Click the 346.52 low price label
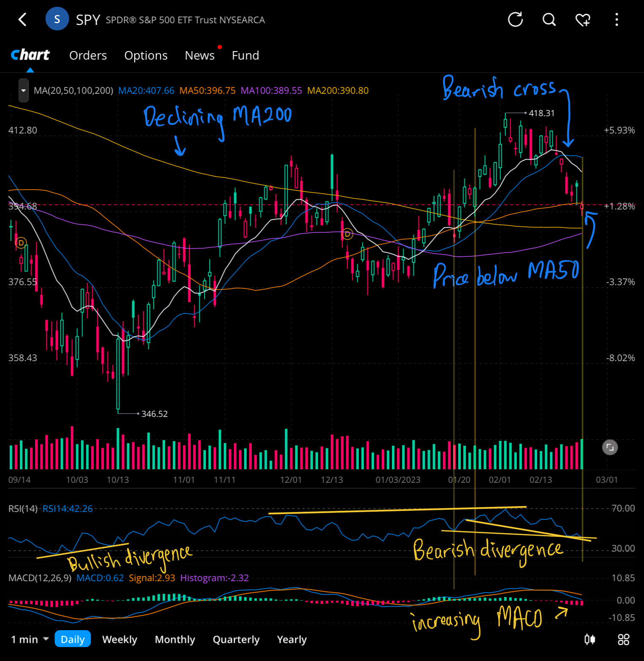This screenshot has width=644, height=661. click(155, 414)
